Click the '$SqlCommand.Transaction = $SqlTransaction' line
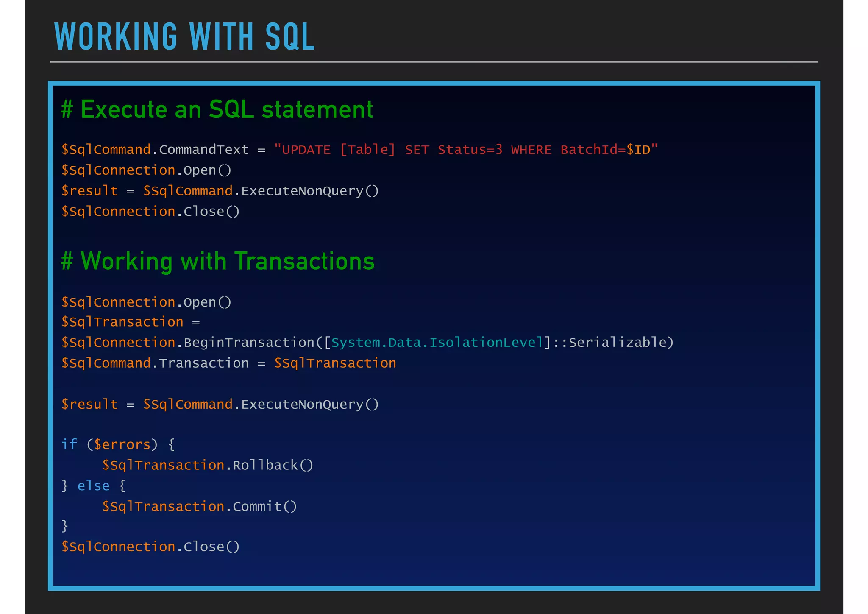This screenshot has width=868, height=614. click(229, 363)
